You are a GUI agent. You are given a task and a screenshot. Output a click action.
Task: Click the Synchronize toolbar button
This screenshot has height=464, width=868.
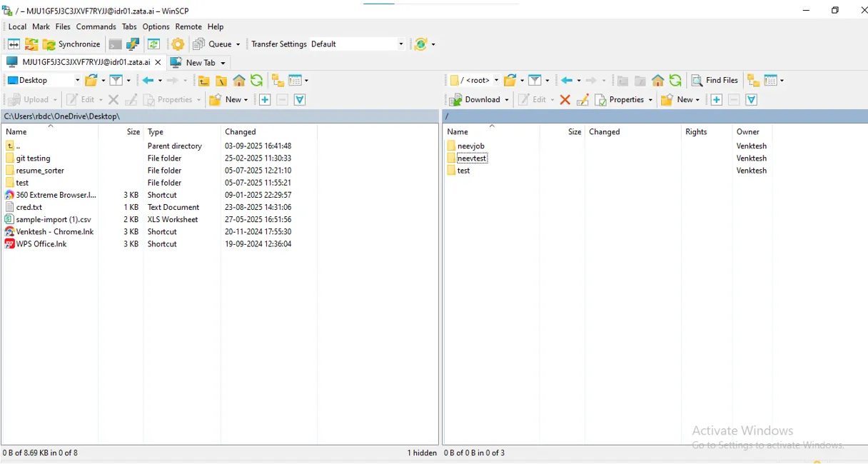(x=71, y=44)
